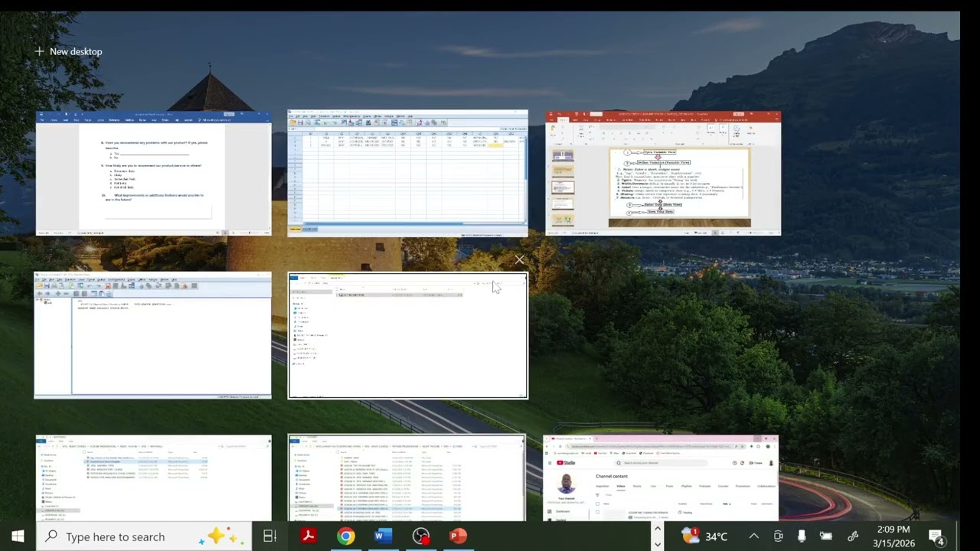Open Microsoft Word from the taskbar
Viewport: 980px width, 551px height.
point(383,536)
